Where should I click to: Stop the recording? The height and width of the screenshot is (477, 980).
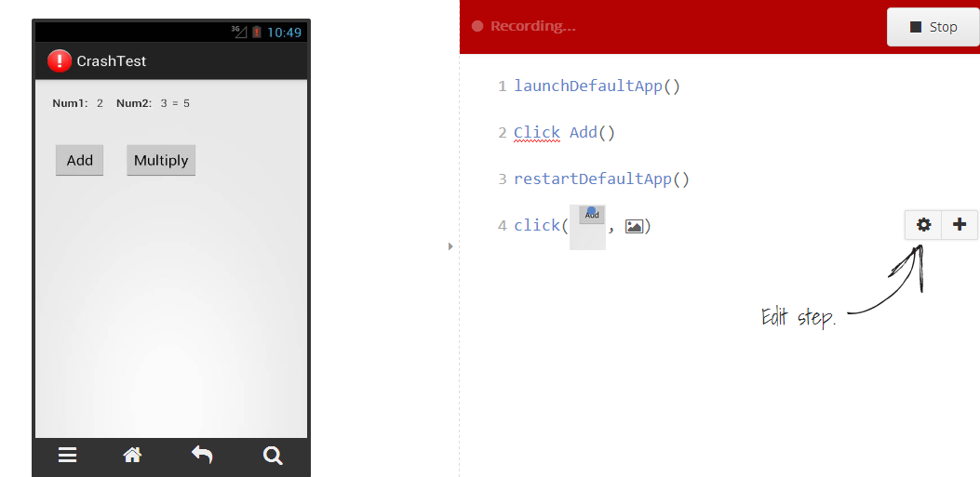click(933, 27)
